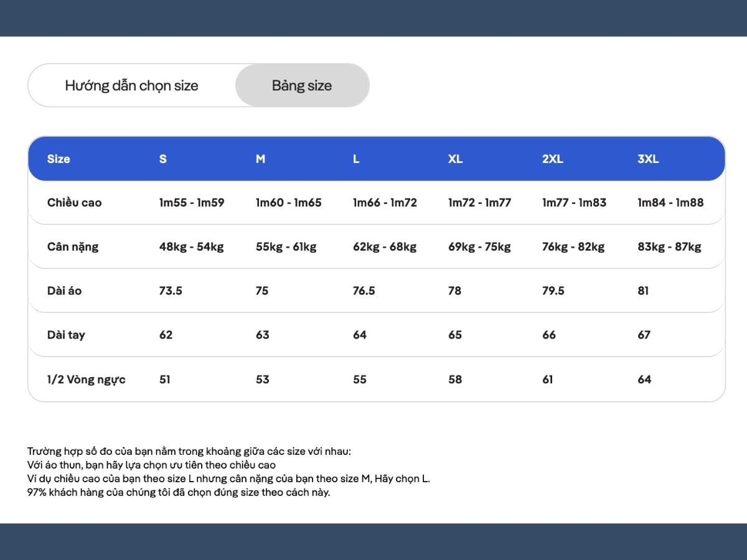Select the Bảng size tab
Image resolution: width=747 pixels, height=560 pixels.
tap(302, 85)
